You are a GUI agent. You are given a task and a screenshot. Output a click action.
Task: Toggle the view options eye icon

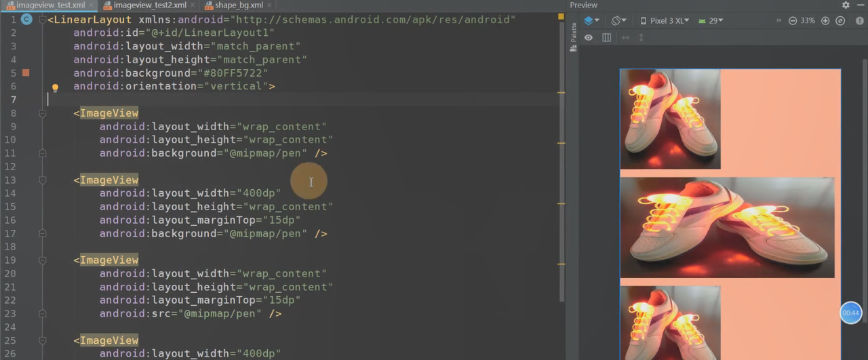coord(589,38)
